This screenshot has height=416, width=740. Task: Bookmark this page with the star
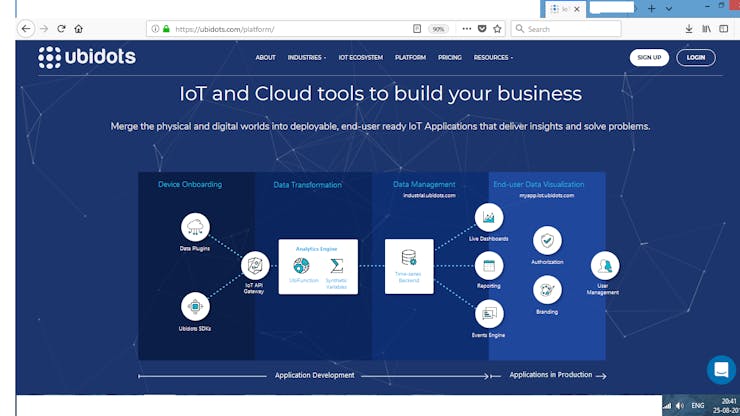pos(497,29)
